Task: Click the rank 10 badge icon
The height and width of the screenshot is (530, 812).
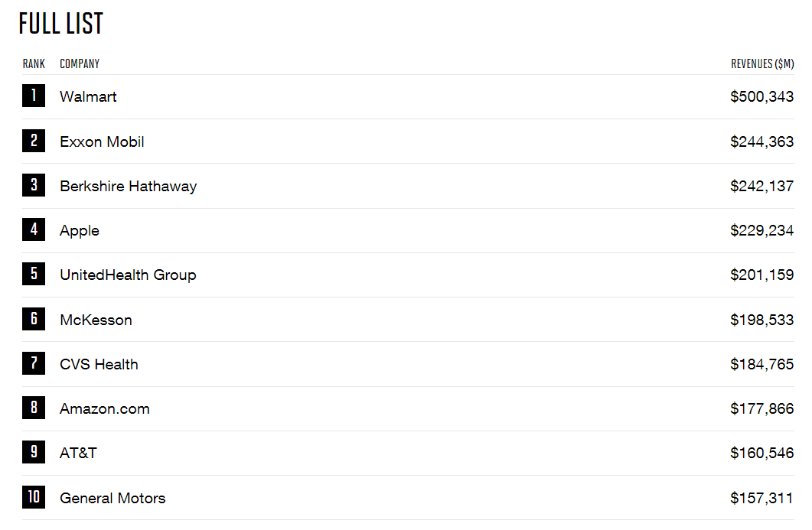Action: pyautogui.click(x=34, y=498)
